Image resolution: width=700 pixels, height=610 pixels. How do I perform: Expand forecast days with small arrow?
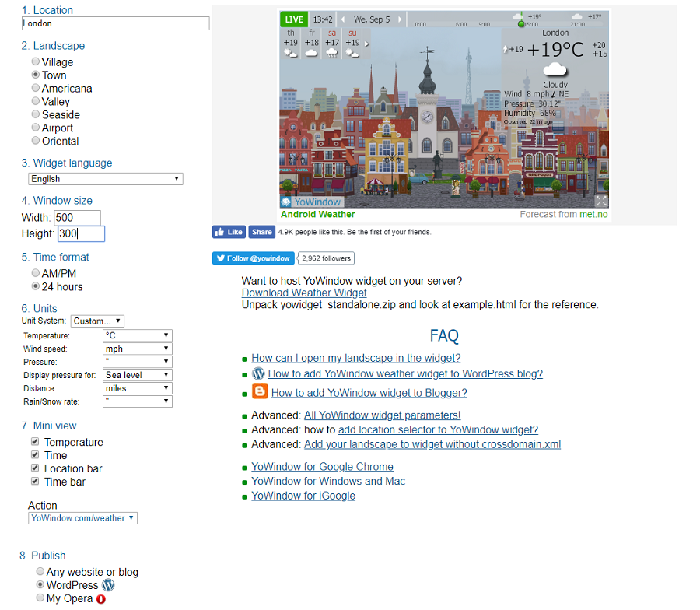[366, 44]
